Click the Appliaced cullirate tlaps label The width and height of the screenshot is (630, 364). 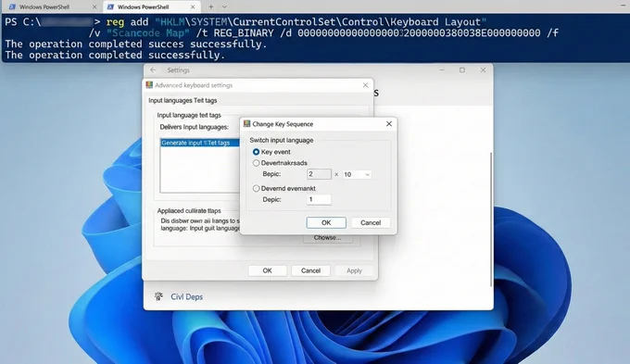[189, 210]
